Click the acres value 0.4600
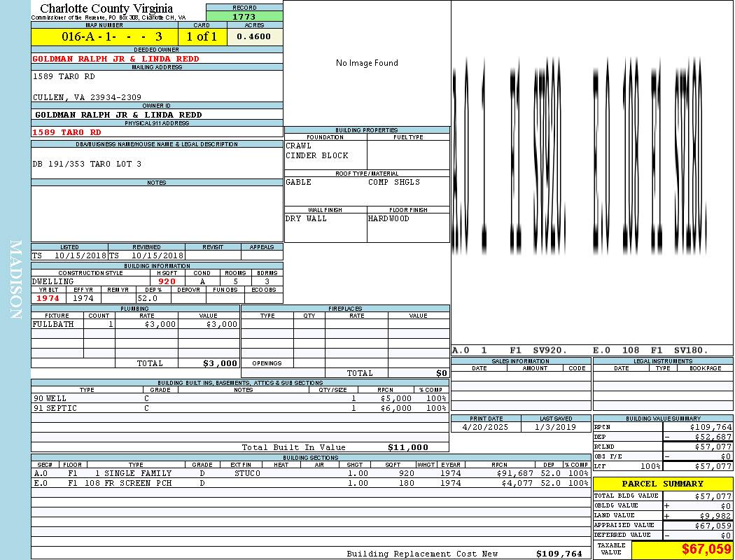735x560 pixels. point(254,36)
